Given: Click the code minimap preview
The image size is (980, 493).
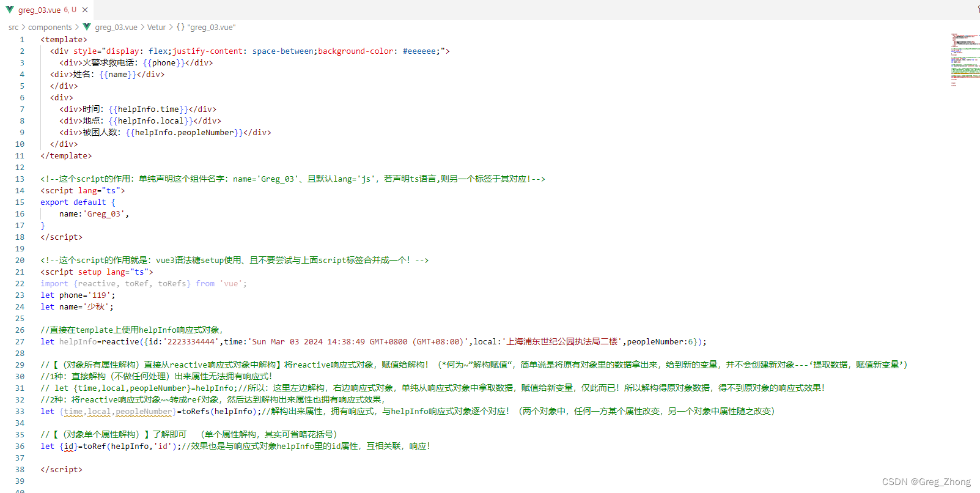Looking at the screenshot, I should tap(965, 60).
